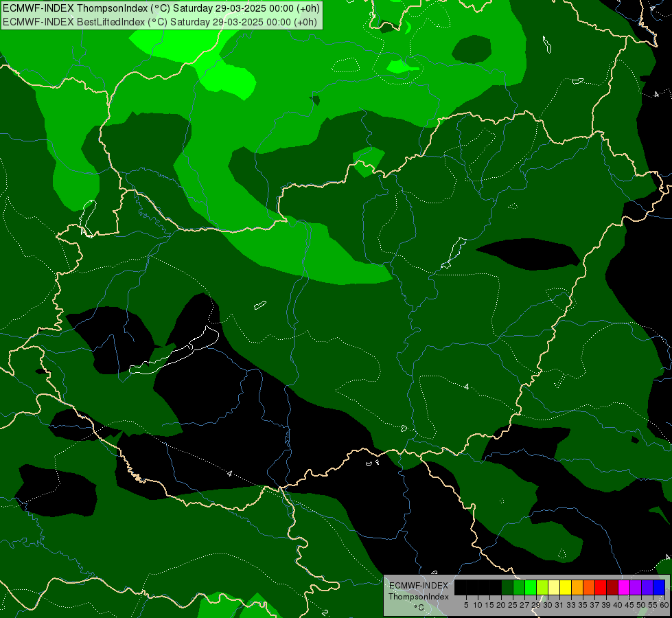
Task: Pick the blue 55–60 legend swatch
Action: (x=659, y=587)
